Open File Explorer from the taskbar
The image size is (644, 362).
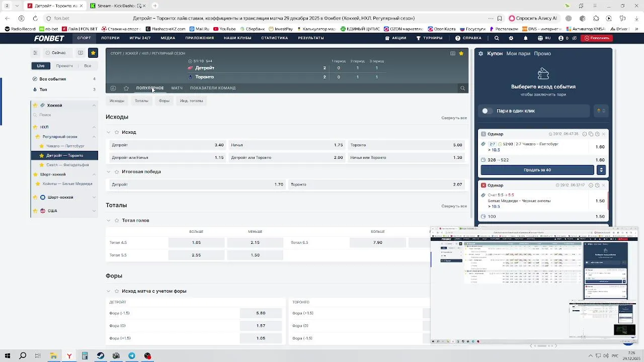(x=53, y=356)
